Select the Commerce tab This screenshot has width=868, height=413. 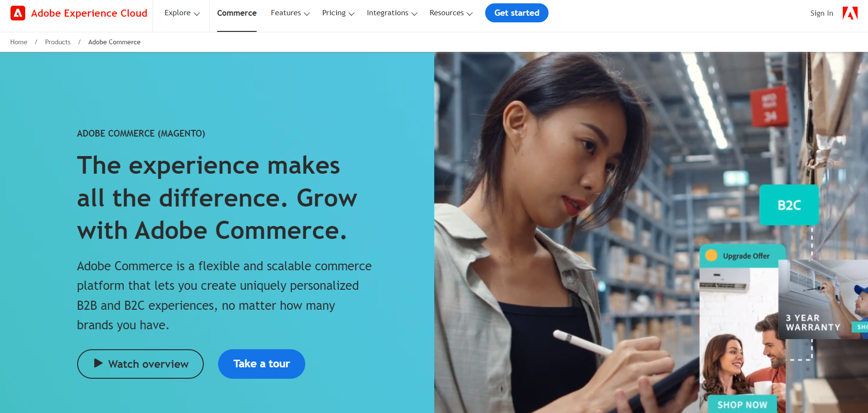(x=237, y=13)
